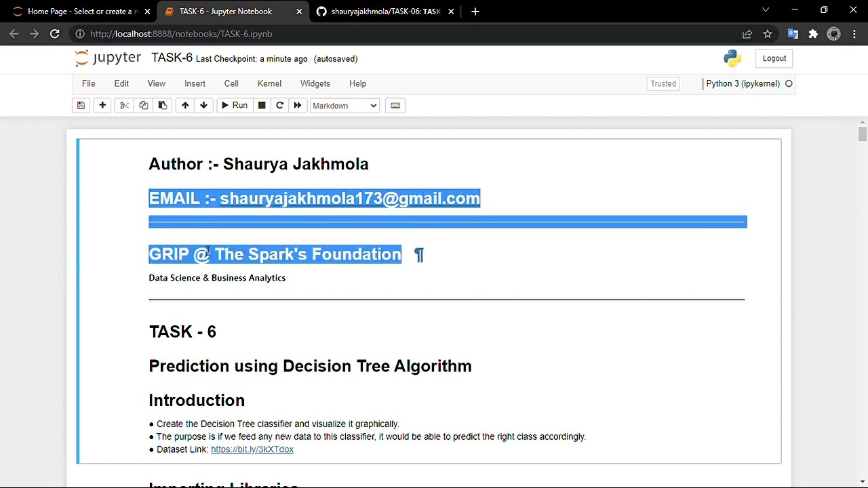Move selected cell up arrow
Image resolution: width=868 pixels, height=488 pixels.
pos(185,106)
